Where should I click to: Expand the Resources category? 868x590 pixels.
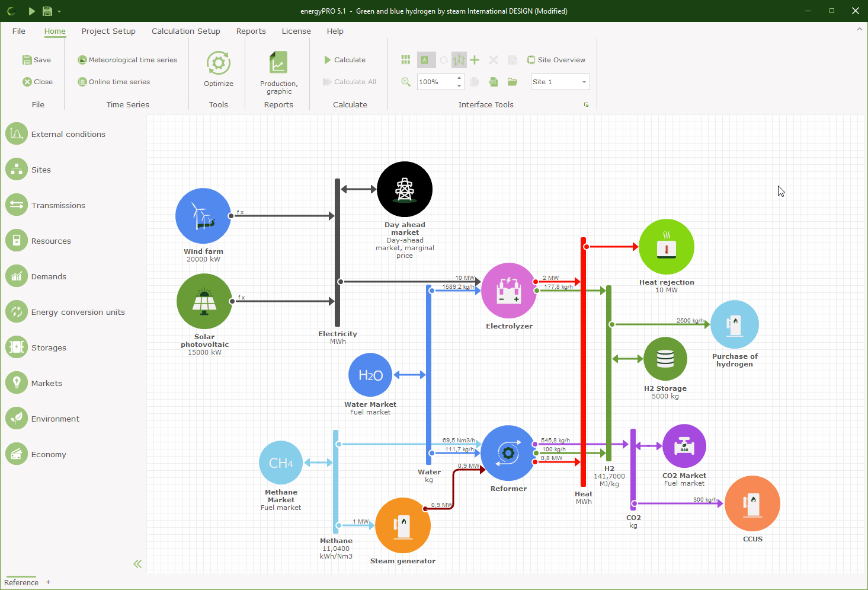pos(39,241)
